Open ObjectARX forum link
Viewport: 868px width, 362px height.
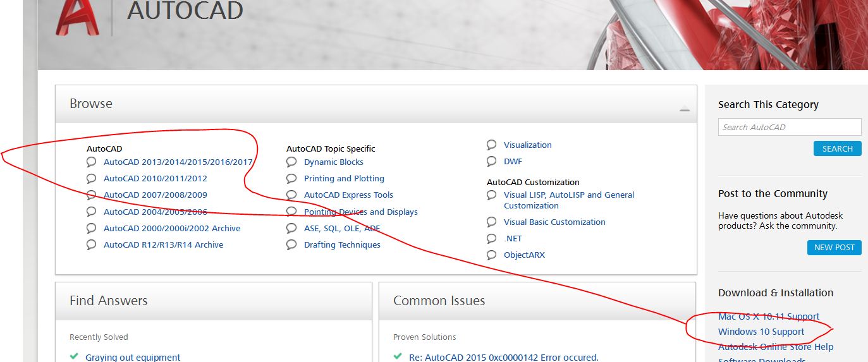[524, 255]
